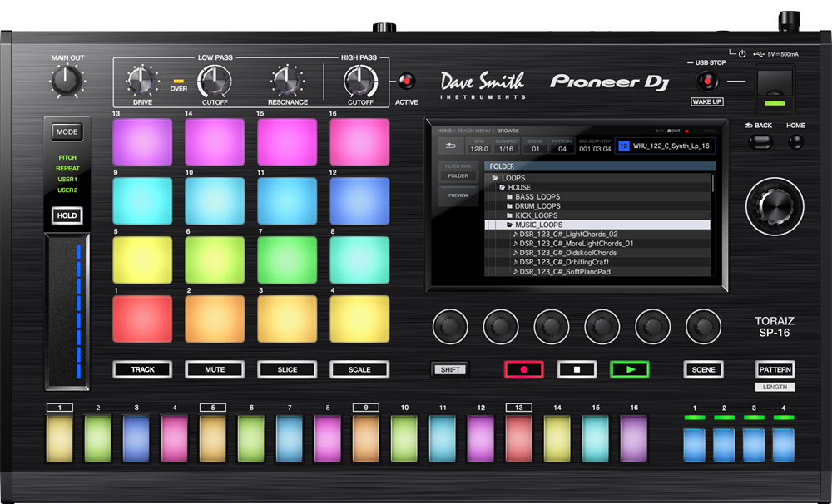Viewport: 832px width, 504px height.
Task: Hit the yellow performance pad 4
Action: pos(359,319)
